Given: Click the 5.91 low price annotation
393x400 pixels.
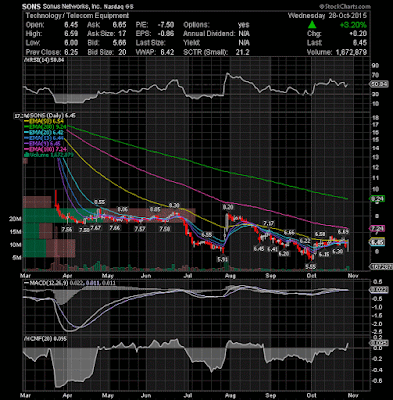Looking at the screenshot, I should click(222, 259).
